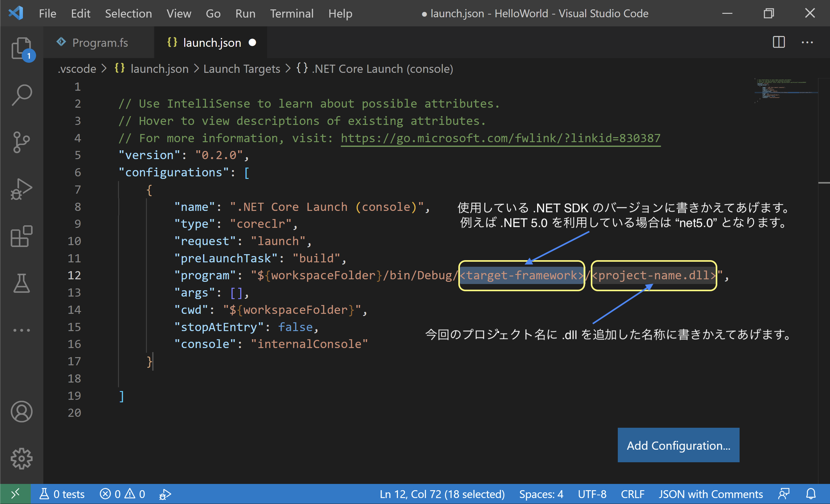The height and width of the screenshot is (504, 830).
Task: Change Spaces: 4 indentation setting
Action: [x=541, y=494]
